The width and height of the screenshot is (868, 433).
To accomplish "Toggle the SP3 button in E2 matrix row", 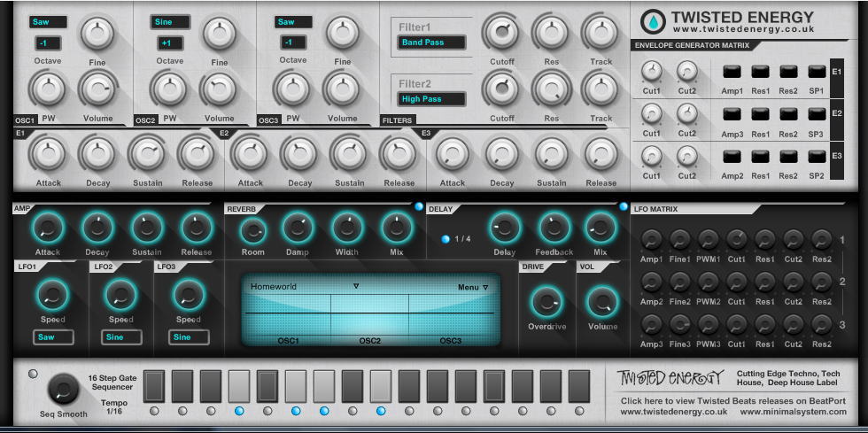I will [817, 114].
